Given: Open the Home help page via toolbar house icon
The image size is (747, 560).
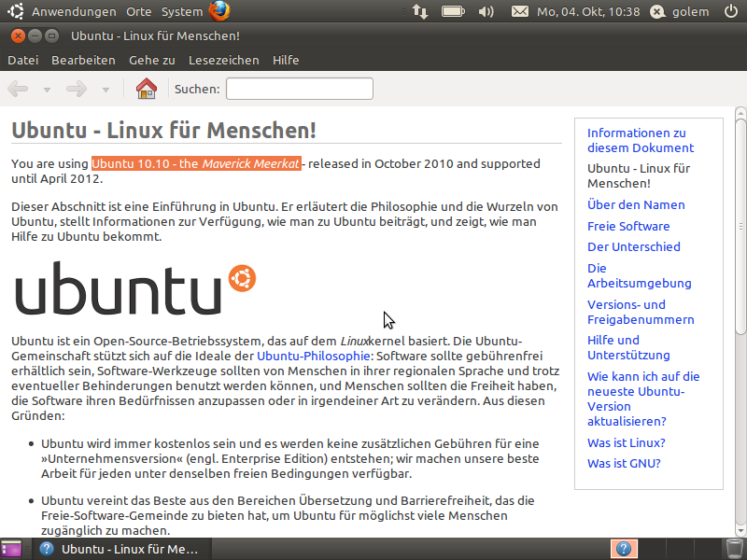Looking at the screenshot, I should coord(146,89).
